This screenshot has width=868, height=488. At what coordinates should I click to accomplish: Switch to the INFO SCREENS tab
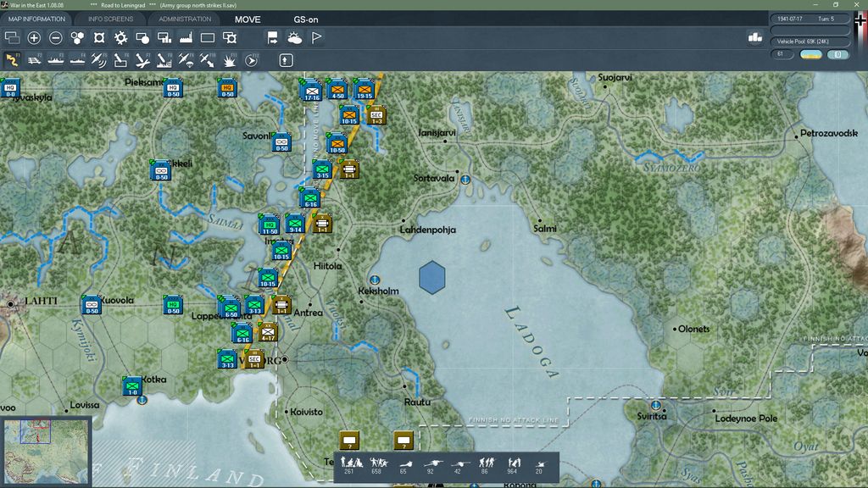110,19
